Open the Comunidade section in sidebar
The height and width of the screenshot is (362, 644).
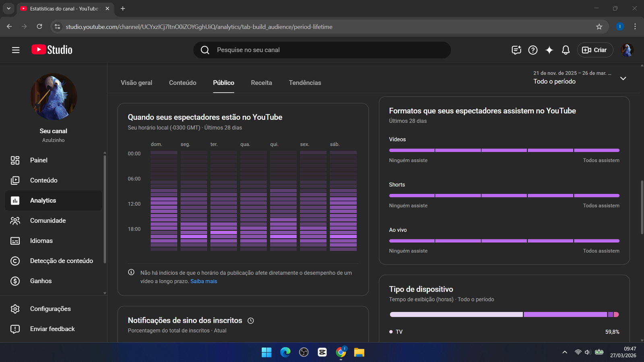point(48,220)
